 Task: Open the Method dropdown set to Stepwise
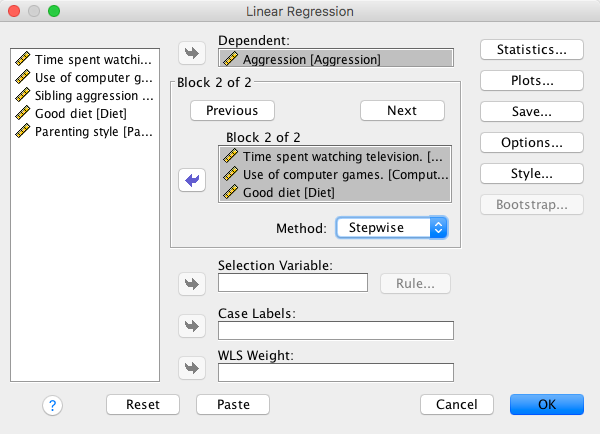click(x=391, y=228)
